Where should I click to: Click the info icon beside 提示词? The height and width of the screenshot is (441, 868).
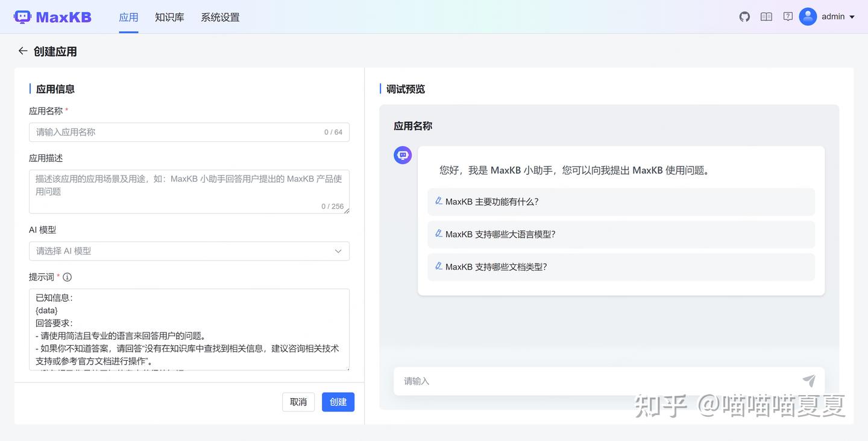[66, 277]
